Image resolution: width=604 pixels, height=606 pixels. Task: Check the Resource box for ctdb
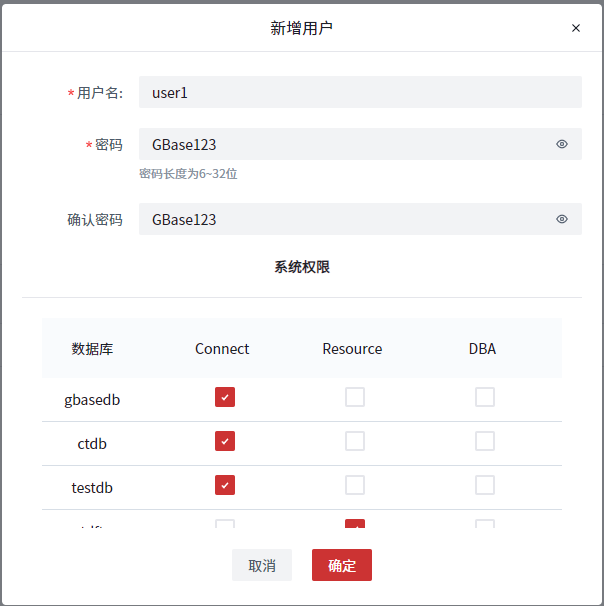click(x=355, y=441)
